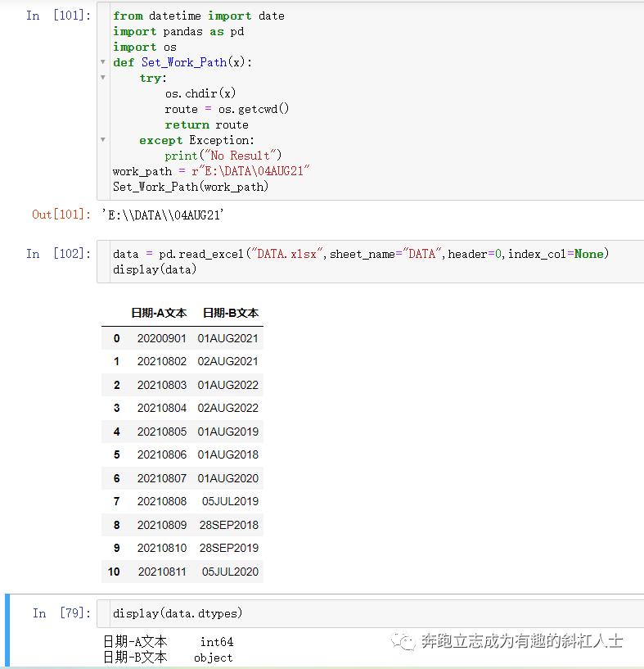Click cell 20200901 in row 0

(x=162, y=338)
